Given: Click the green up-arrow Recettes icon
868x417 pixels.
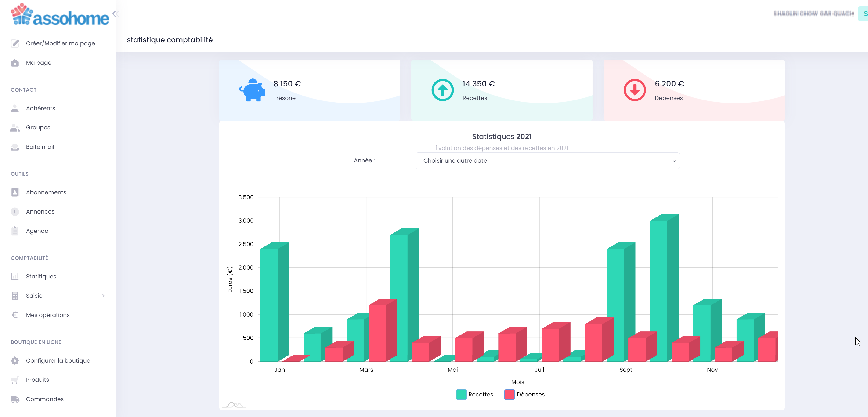Looking at the screenshot, I should (442, 90).
